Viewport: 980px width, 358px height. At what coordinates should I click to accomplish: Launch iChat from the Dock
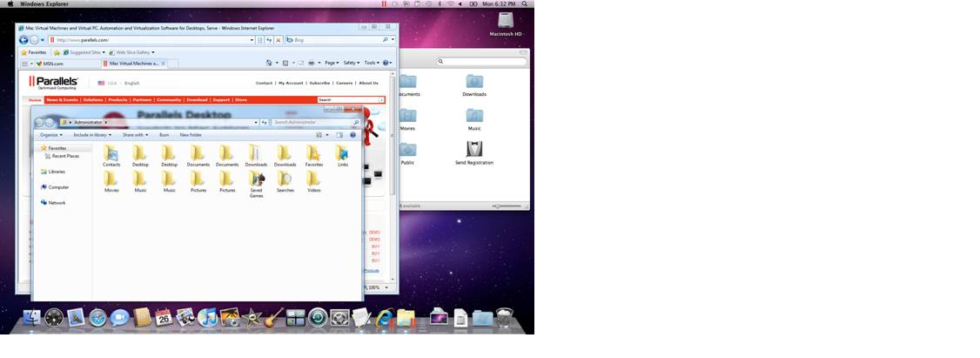(x=119, y=318)
